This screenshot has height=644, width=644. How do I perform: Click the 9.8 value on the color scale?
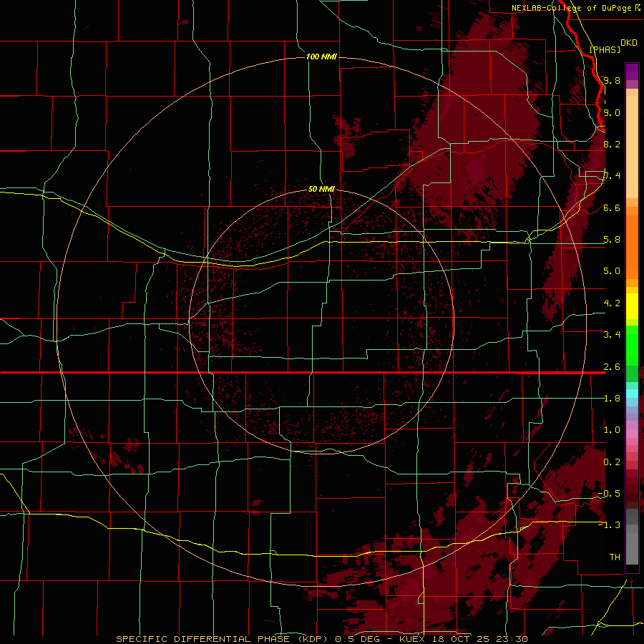[x=612, y=80]
